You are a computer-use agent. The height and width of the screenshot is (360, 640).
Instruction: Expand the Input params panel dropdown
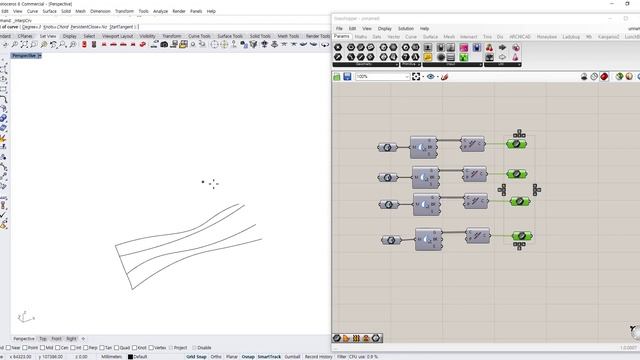[x=480, y=64]
